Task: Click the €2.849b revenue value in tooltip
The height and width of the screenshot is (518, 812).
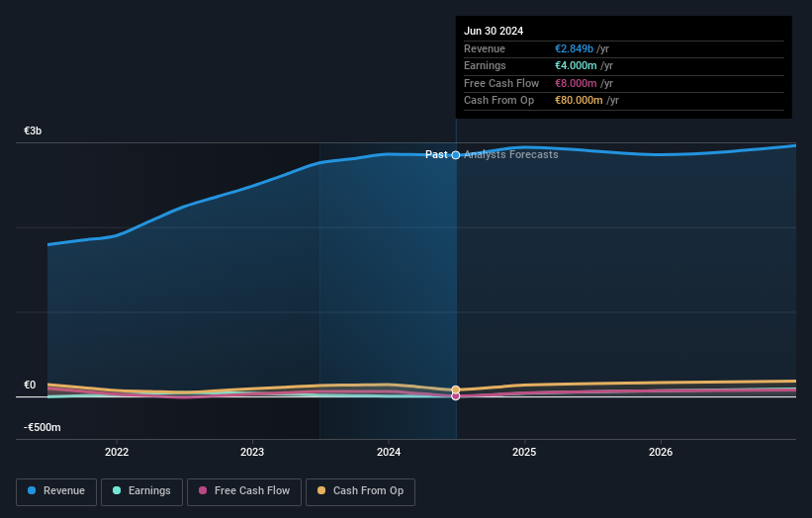Action: 574,48
